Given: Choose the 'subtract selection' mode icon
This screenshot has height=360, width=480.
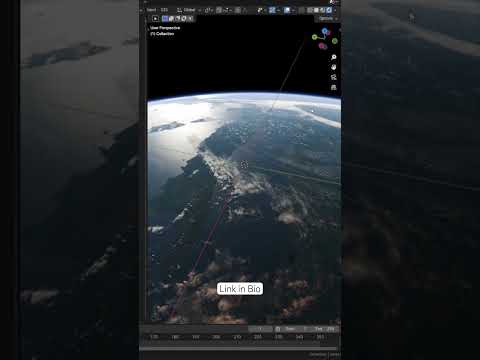Looking at the screenshot, I should [177, 18].
